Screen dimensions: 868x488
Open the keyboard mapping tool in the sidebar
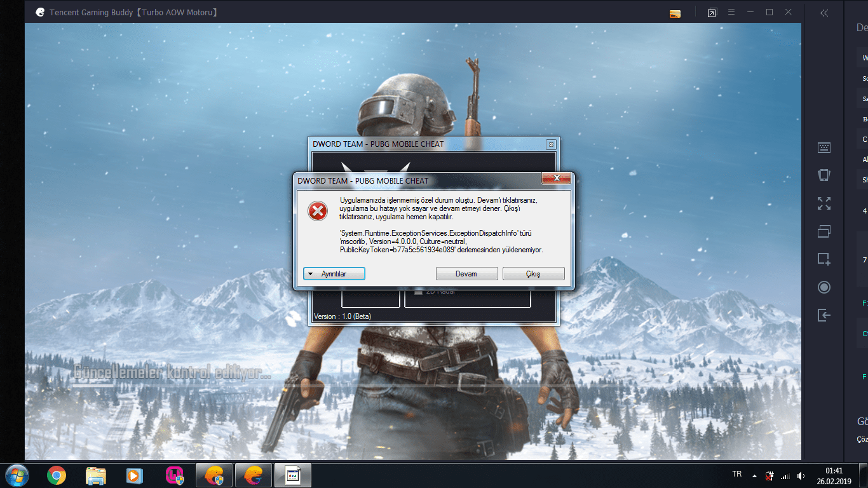pyautogui.click(x=824, y=147)
